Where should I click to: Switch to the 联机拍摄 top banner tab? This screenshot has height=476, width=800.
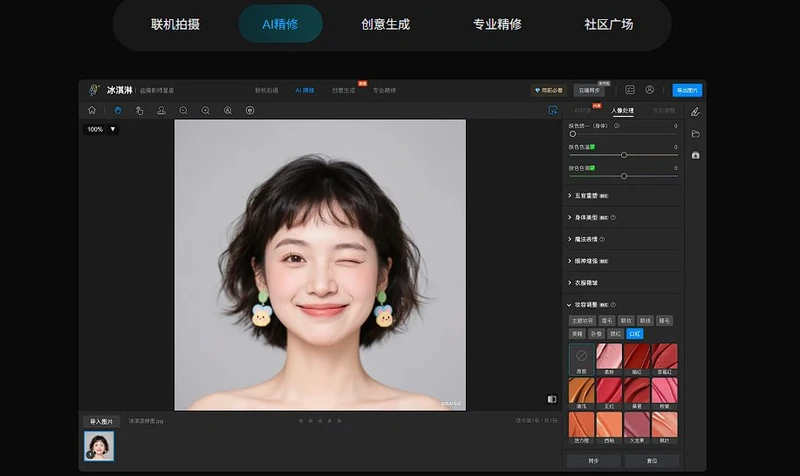tap(175, 24)
